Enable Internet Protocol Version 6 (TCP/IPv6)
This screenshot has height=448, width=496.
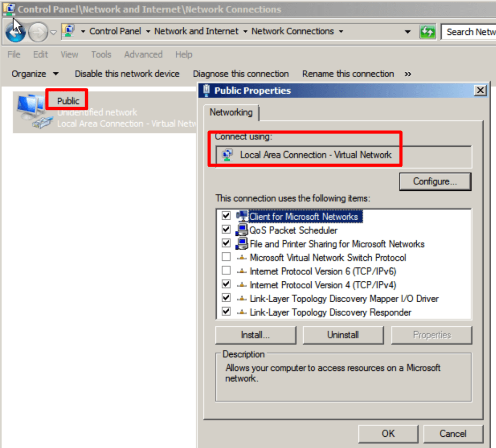click(227, 270)
